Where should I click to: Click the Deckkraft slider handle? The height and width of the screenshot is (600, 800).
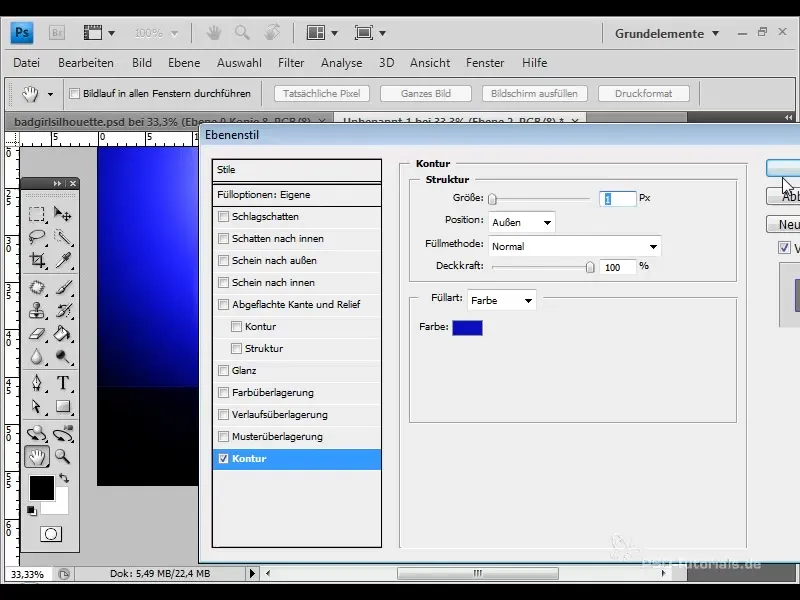pyautogui.click(x=590, y=267)
